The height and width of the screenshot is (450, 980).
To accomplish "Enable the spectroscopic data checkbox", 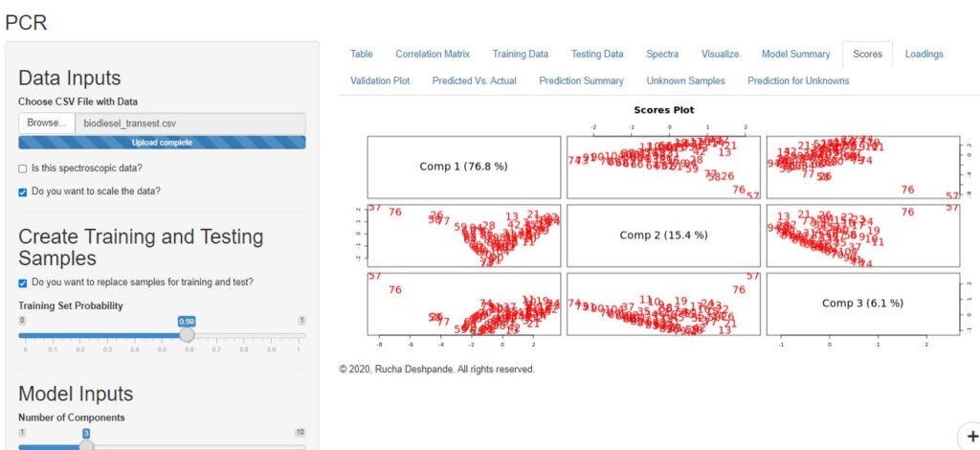I will [23, 169].
